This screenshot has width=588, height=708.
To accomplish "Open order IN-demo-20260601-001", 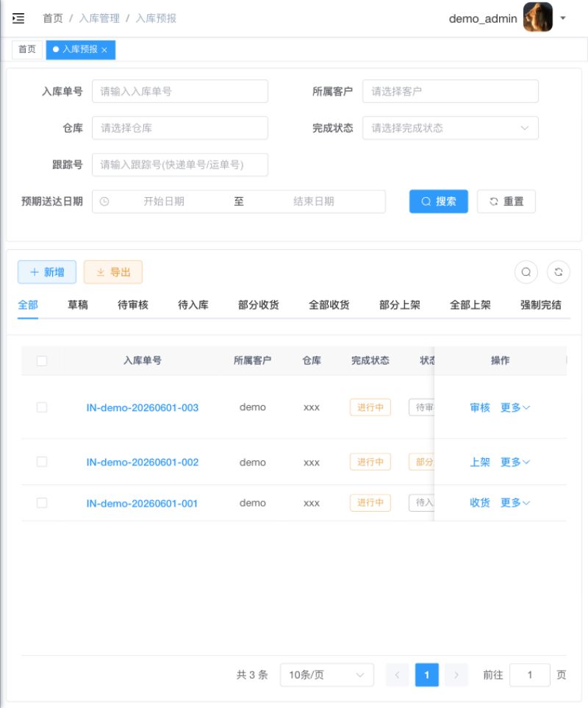I will tap(142, 504).
